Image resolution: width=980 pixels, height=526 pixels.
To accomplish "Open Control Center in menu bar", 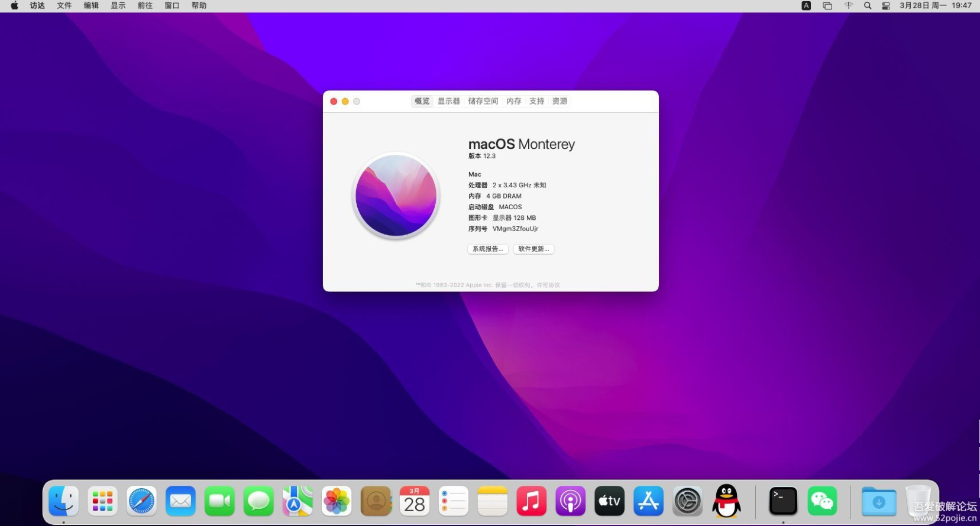I will [886, 6].
